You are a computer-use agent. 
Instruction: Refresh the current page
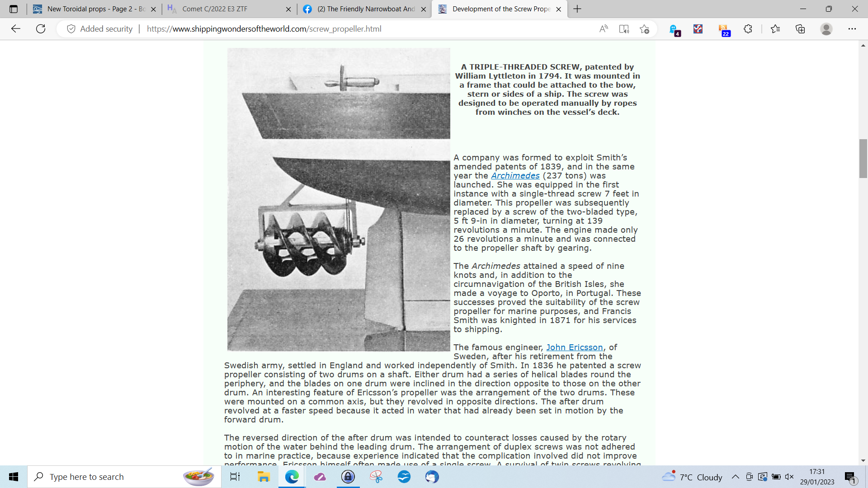(x=41, y=29)
